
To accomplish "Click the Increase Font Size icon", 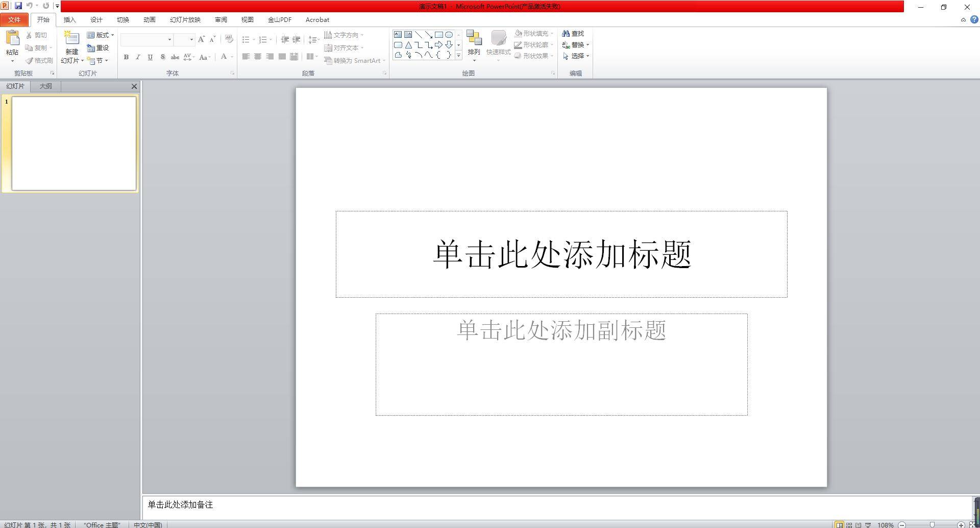I will 201,39.
